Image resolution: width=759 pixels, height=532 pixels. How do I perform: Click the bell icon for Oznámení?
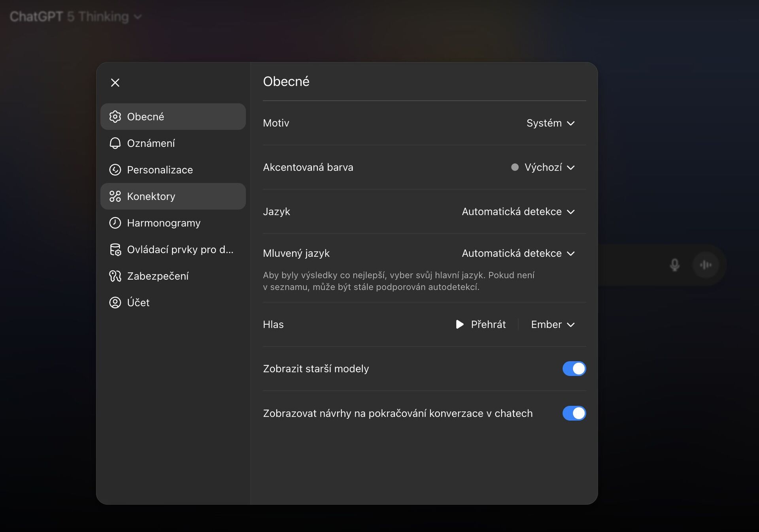pos(115,143)
